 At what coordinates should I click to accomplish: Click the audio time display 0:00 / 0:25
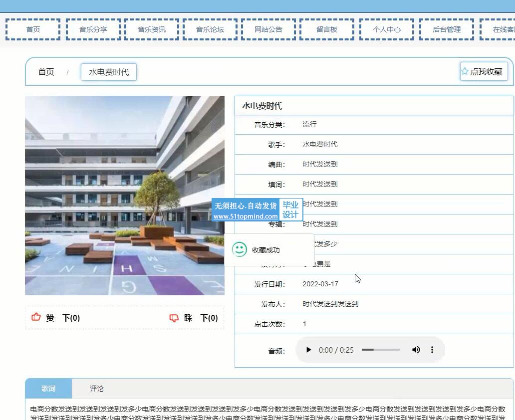point(336,350)
